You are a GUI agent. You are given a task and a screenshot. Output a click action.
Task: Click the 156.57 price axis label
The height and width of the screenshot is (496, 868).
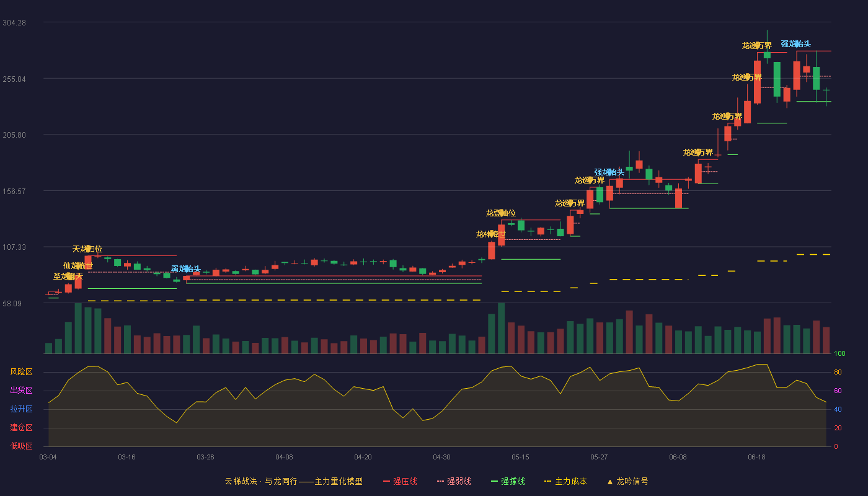14,191
